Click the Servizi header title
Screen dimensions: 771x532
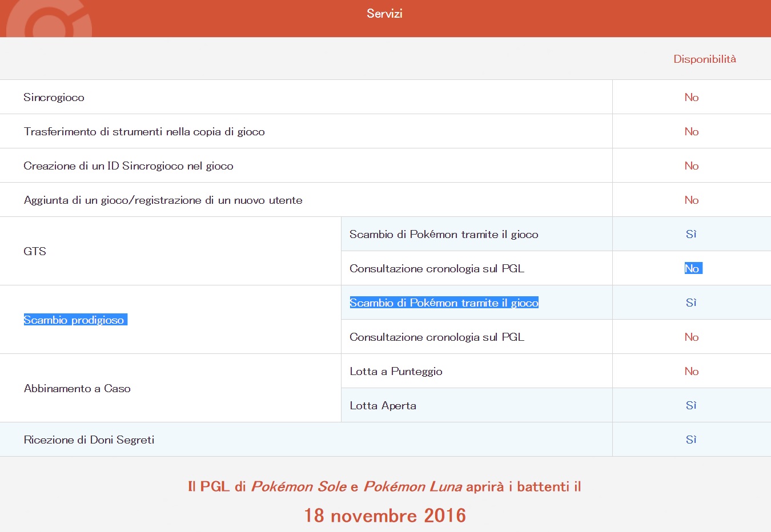click(x=384, y=13)
